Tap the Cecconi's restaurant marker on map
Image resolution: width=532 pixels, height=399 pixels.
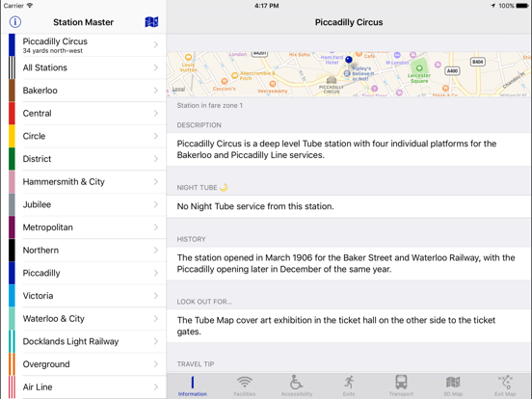tap(225, 81)
